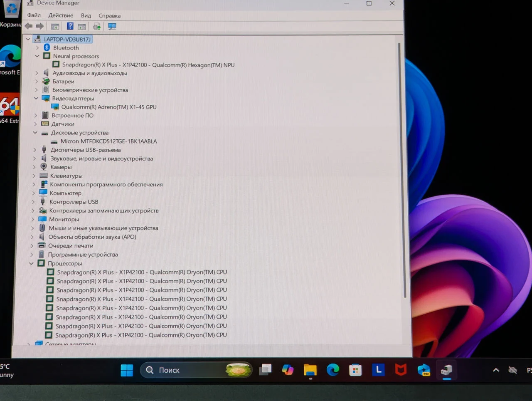
Task: Select Очереди печати category
Action: (71, 245)
